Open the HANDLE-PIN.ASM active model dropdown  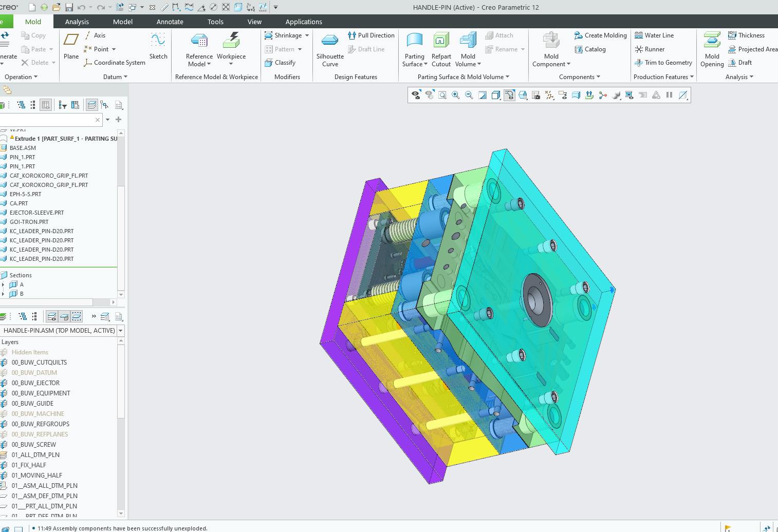coord(121,331)
